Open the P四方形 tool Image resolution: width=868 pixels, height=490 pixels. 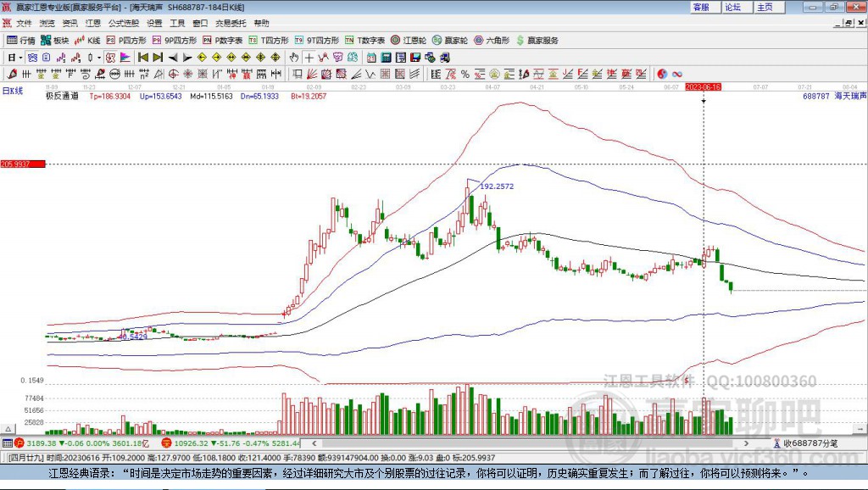[126, 41]
